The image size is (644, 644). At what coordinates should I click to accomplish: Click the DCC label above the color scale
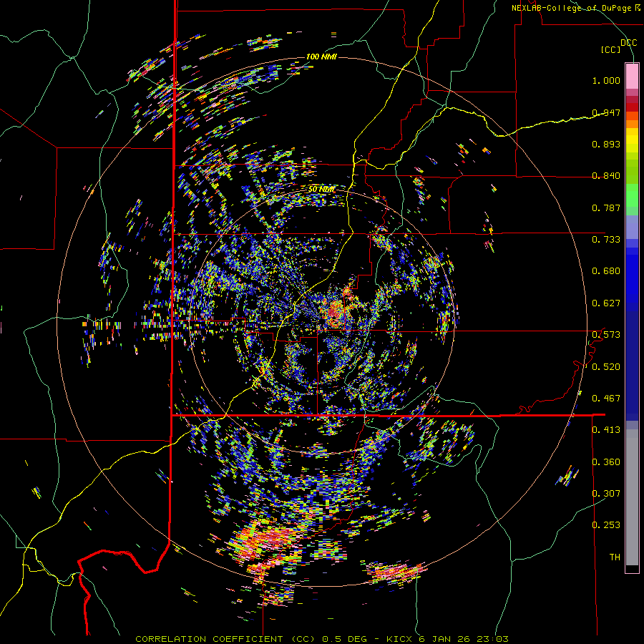pos(628,43)
